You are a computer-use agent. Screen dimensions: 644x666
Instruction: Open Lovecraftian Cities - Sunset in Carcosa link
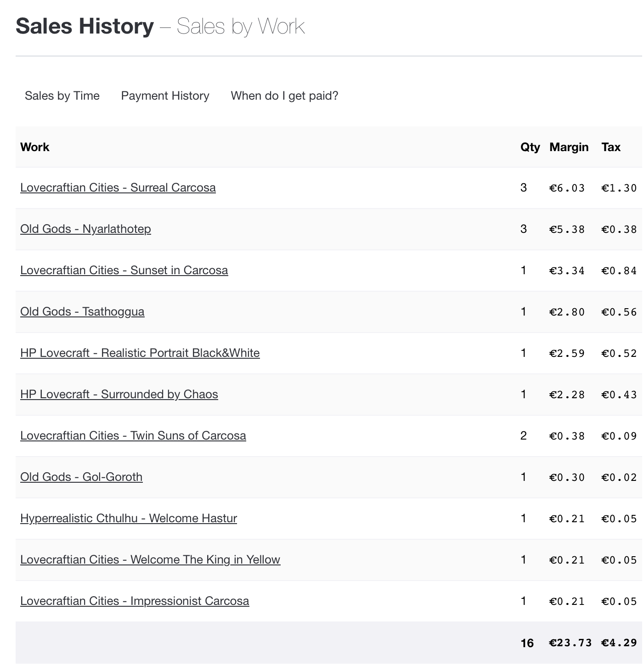[124, 270]
